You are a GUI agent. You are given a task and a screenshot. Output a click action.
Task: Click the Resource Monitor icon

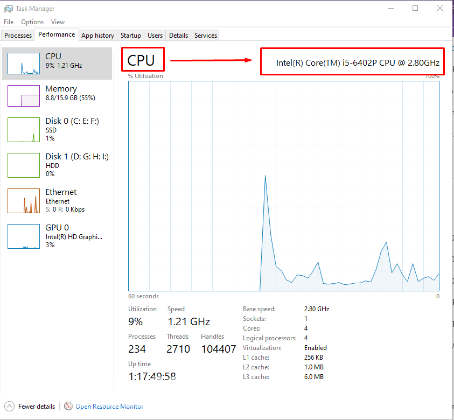[x=68, y=406]
